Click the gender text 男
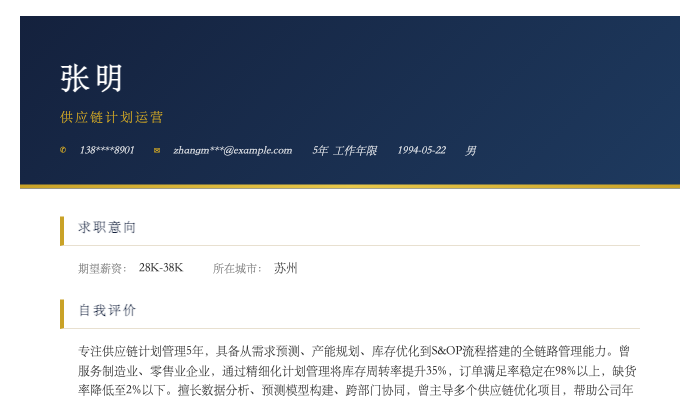 coord(471,150)
